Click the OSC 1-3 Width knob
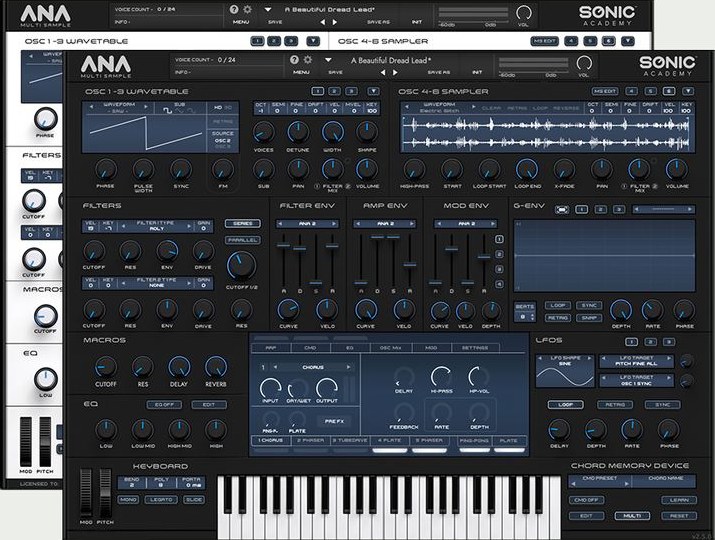The image size is (715, 540). pos(332,132)
